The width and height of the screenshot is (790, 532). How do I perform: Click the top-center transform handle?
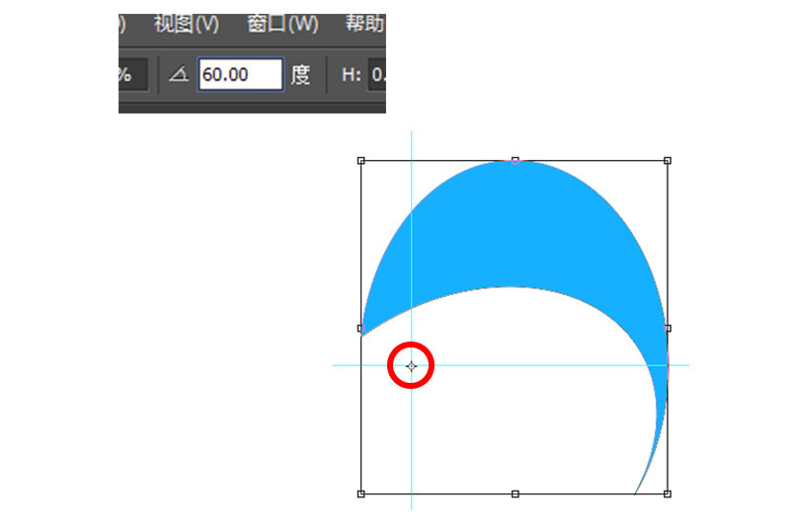514,160
